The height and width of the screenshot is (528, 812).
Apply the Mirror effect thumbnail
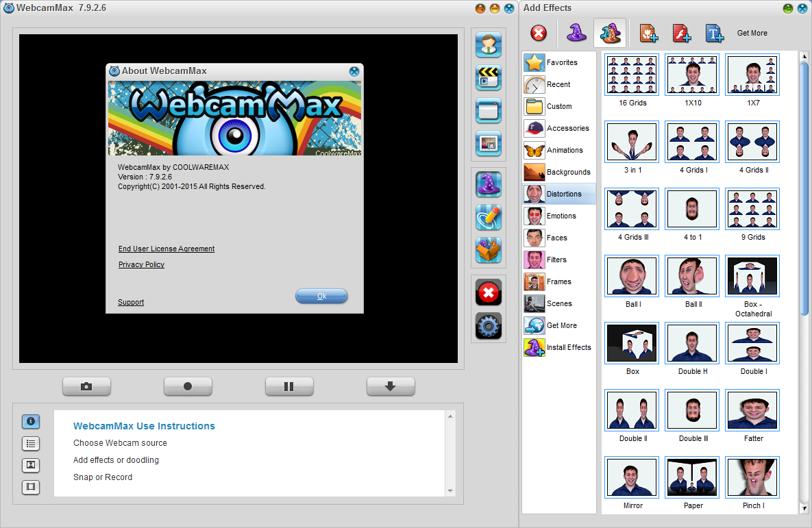(632, 477)
